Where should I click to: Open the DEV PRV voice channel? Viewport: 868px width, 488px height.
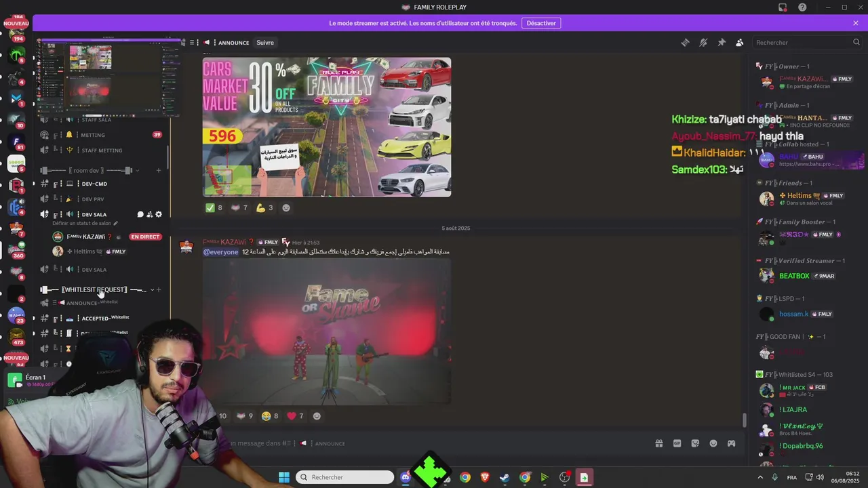(102, 199)
